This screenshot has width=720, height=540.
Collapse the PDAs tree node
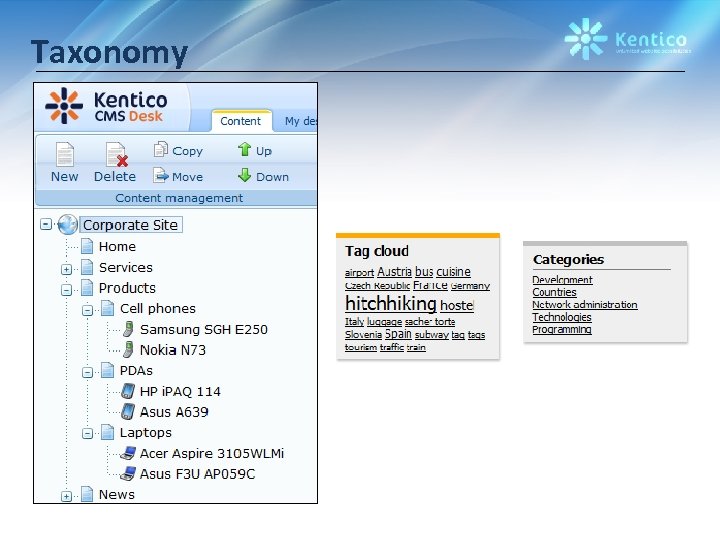tap(87, 372)
